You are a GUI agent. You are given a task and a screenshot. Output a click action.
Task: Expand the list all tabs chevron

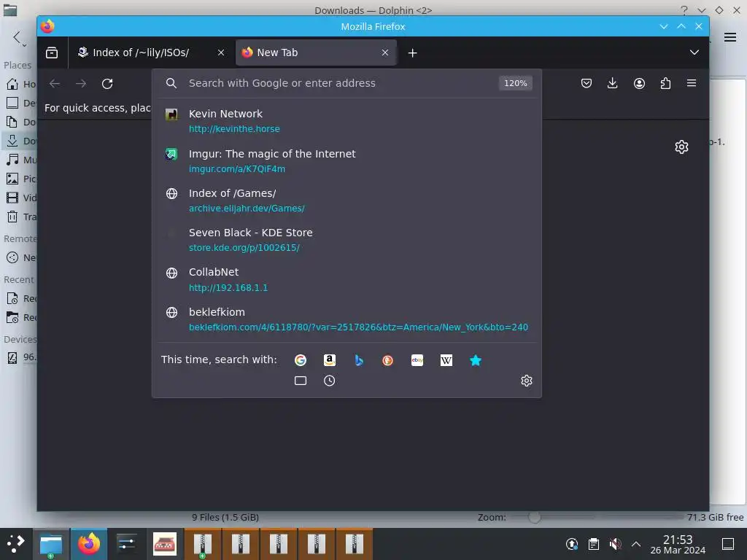pyautogui.click(x=694, y=52)
